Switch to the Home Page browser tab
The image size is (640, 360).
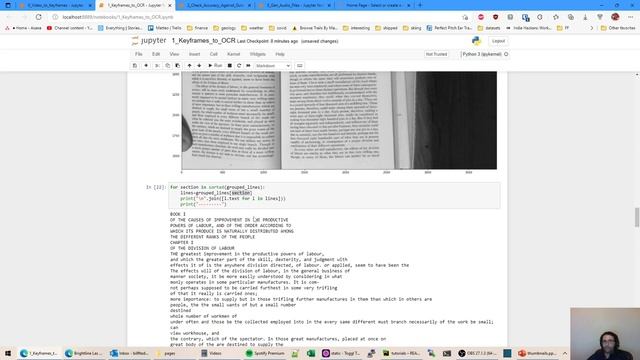[x=375, y=5]
